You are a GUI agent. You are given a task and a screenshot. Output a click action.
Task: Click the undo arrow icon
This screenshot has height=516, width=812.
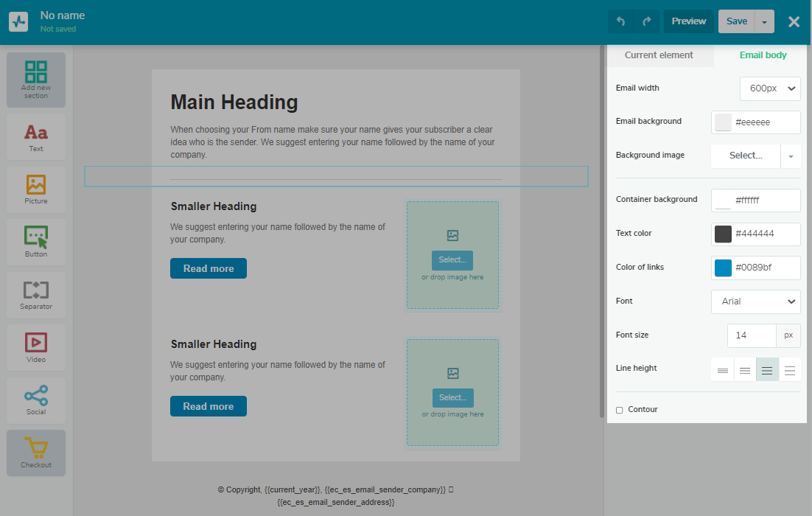(x=620, y=21)
